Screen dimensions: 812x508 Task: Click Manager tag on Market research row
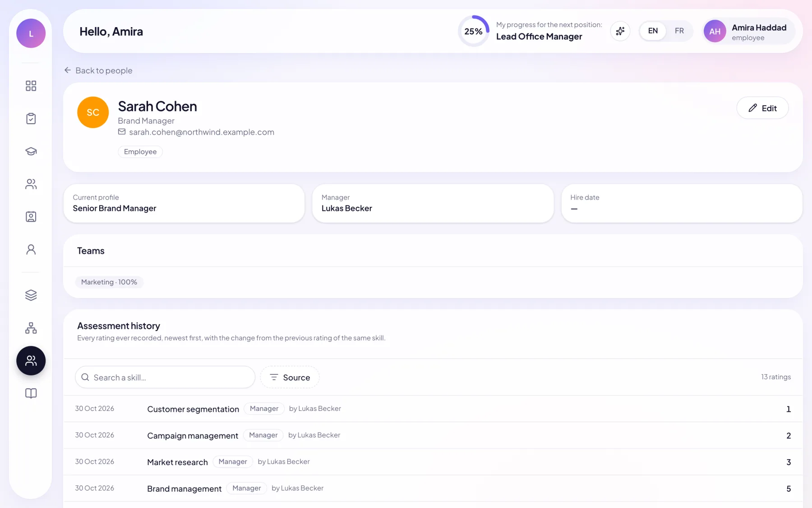pyautogui.click(x=233, y=462)
